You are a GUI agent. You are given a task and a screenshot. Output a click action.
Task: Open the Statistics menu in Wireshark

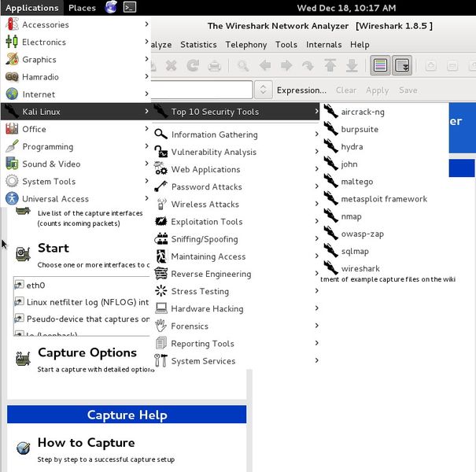pyautogui.click(x=198, y=44)
